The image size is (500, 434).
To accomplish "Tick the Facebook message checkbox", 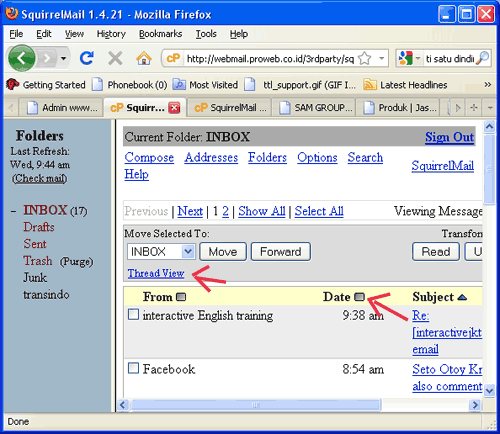I will tap(133, 368).
